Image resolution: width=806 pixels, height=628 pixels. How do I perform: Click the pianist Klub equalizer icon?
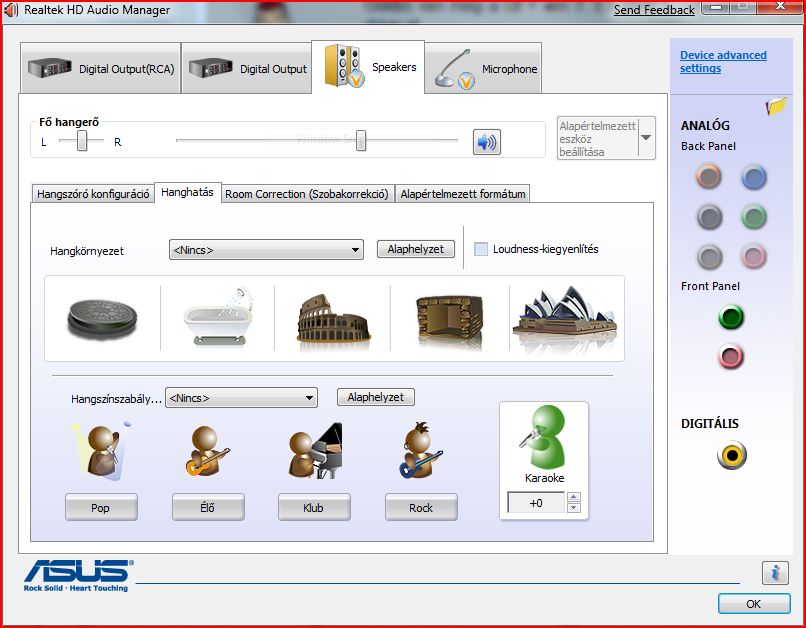(315, 451)
